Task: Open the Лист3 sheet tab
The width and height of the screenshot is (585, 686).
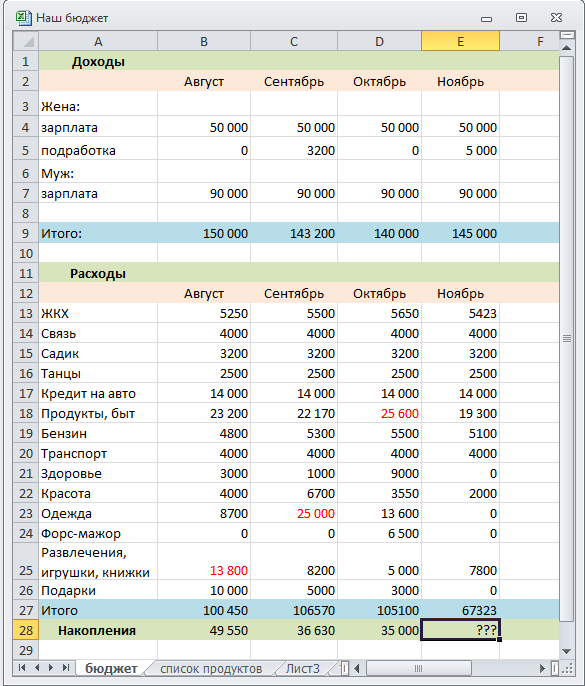Action: 303,668
